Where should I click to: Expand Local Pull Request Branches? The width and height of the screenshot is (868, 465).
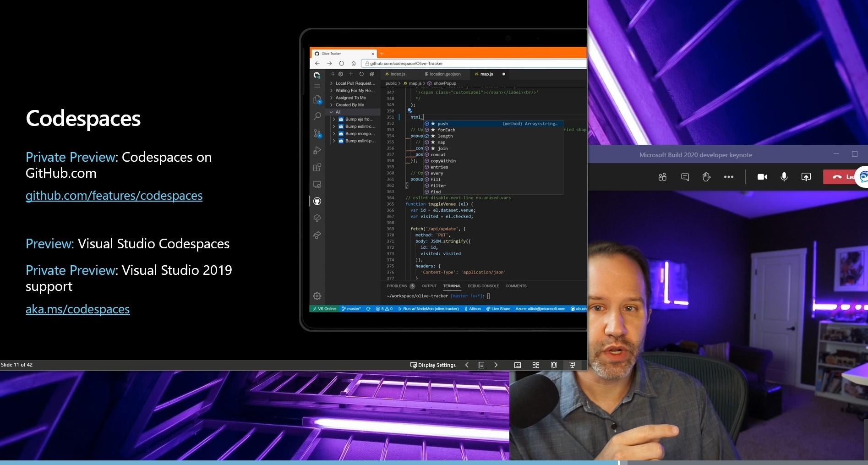click(353, 83)
